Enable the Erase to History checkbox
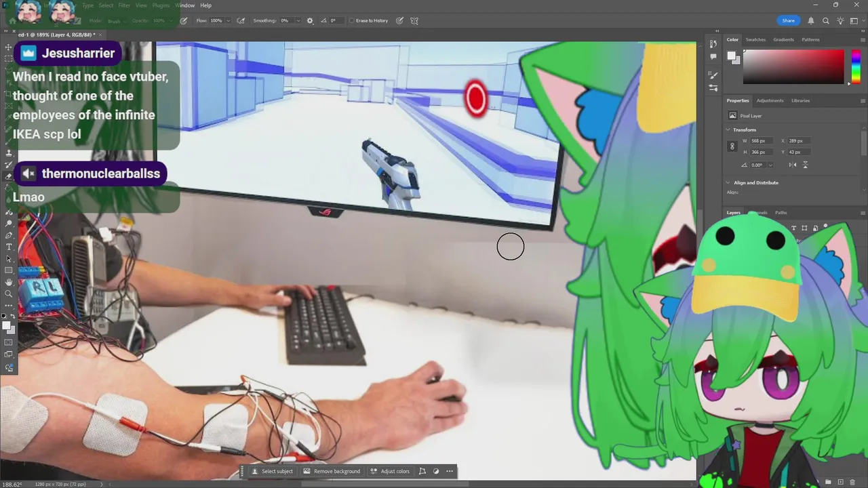Image resolution: width=868 pixels, height=488 pixels. [352, 21]
